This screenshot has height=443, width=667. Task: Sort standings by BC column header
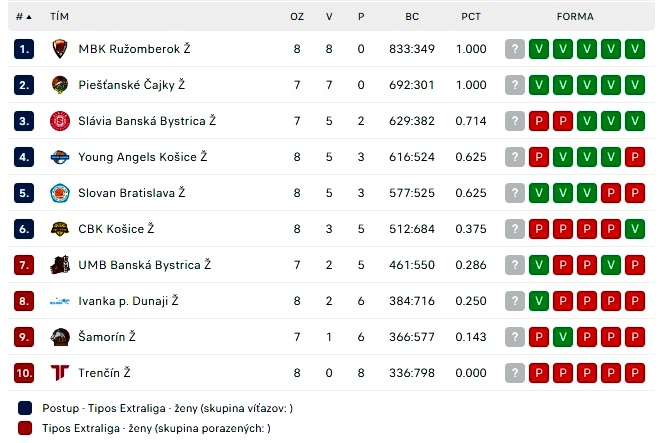pyautogui.click(x=412, y=17)
